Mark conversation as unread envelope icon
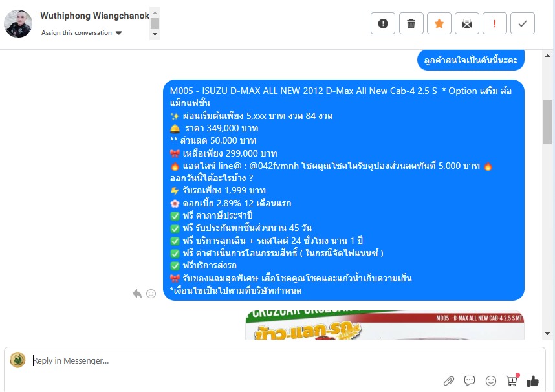The image size is (555, 392). click(467, 23)
